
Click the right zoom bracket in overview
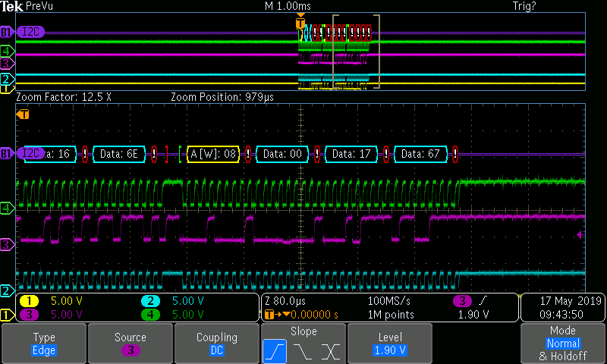(377, 52)
